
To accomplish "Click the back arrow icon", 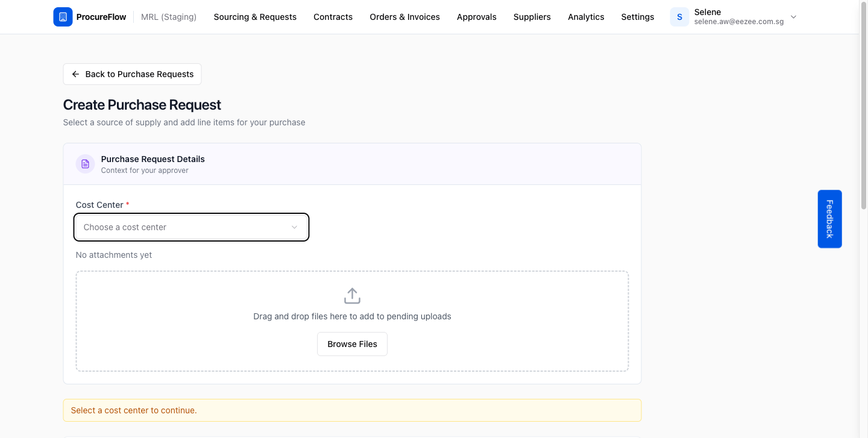I will 75,74.
